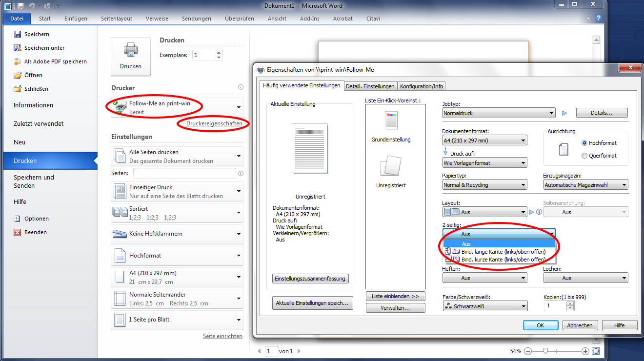Image resolution: width=644 pixels, height=361 pixels.
Task: Click the info icon beside Layout dropdown
Action: click(x=539, y=212)
